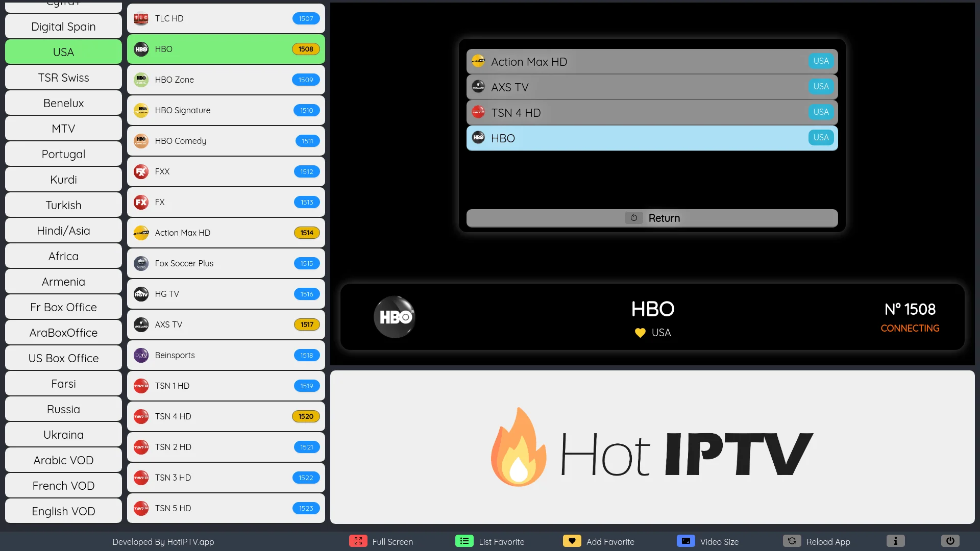Click the Reload App icon
The image size is (980, 551).
click(792, 541)
